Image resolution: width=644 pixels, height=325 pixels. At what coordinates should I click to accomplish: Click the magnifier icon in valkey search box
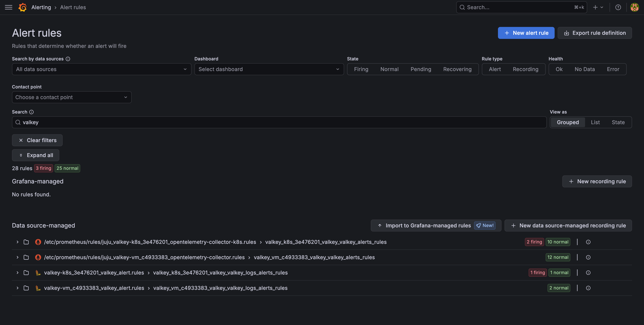[18, 122]
